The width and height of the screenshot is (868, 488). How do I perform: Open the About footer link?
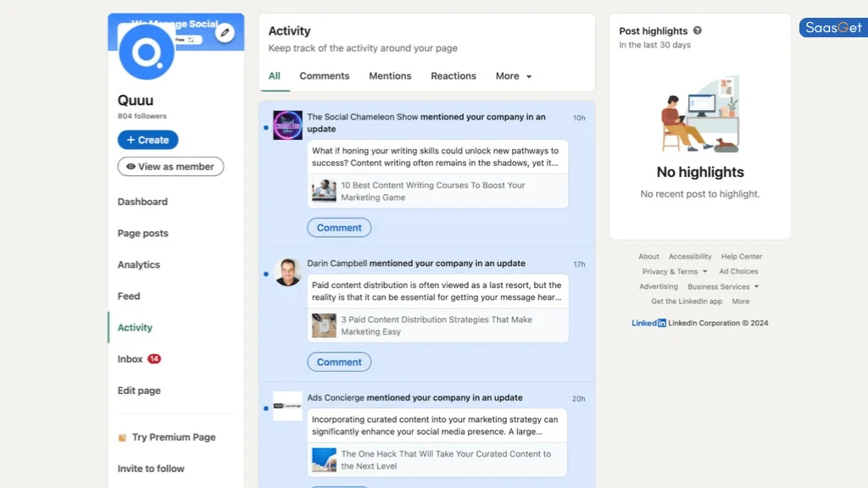[648, 257]
